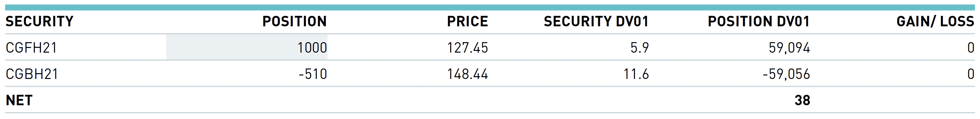This screenshot has height=119, width=980.
Task: Click the 11.6 security DV01 value
Action: 636,74
